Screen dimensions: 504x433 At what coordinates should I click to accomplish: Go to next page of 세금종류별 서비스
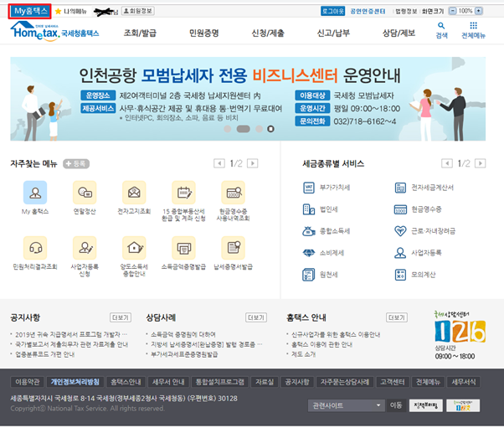coord(481,163)
